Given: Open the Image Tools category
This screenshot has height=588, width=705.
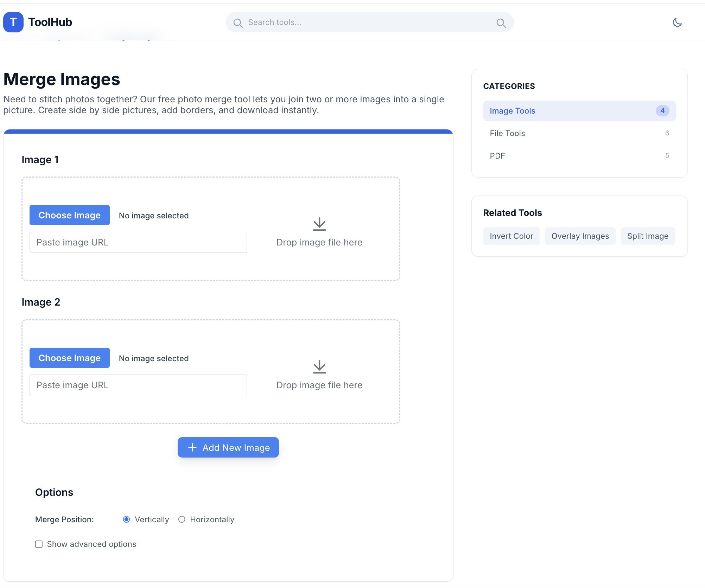Looking at the screenshot, I should 512,111.
